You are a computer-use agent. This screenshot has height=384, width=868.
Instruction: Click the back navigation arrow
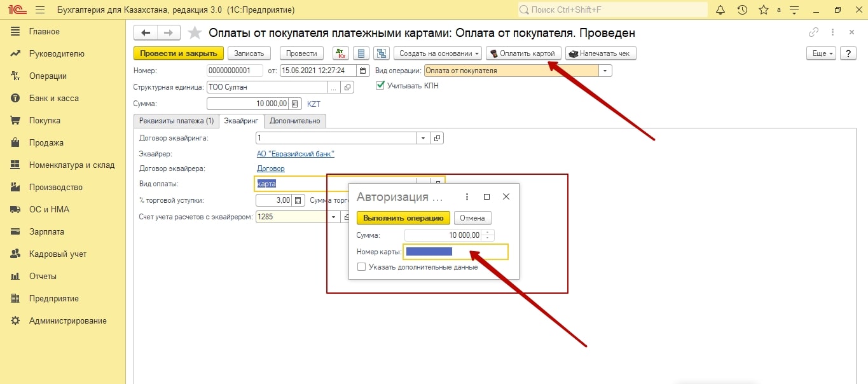click(x=146, y=33)
